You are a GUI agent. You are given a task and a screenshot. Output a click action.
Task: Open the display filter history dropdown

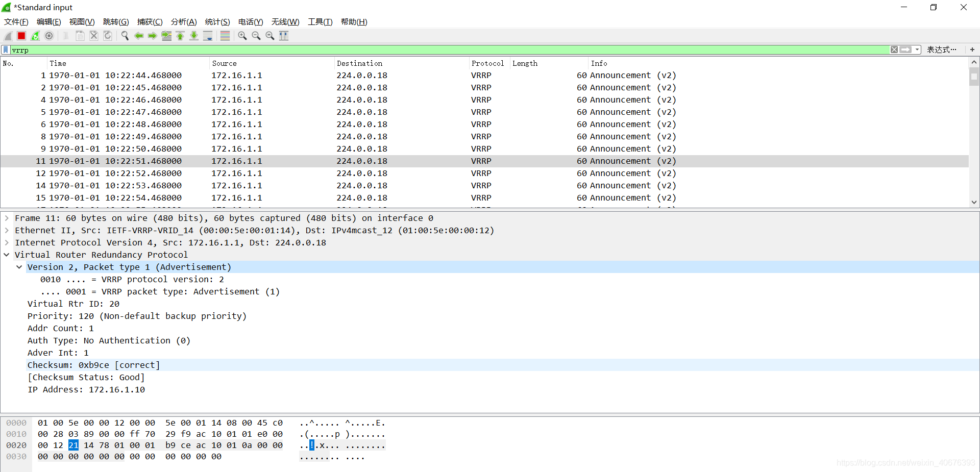pyautogui.click(x=917, y=49)
